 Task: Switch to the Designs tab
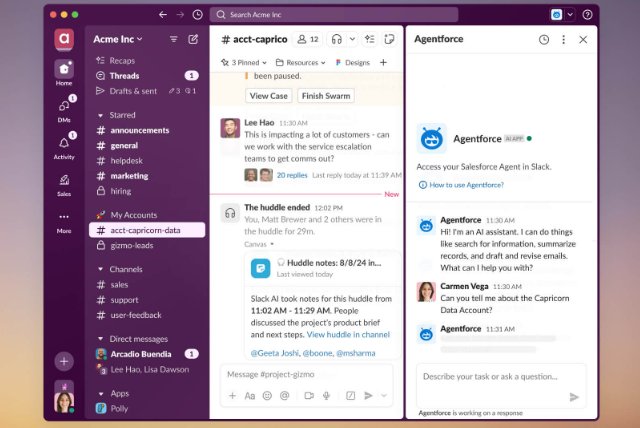(x=353, y=62)
